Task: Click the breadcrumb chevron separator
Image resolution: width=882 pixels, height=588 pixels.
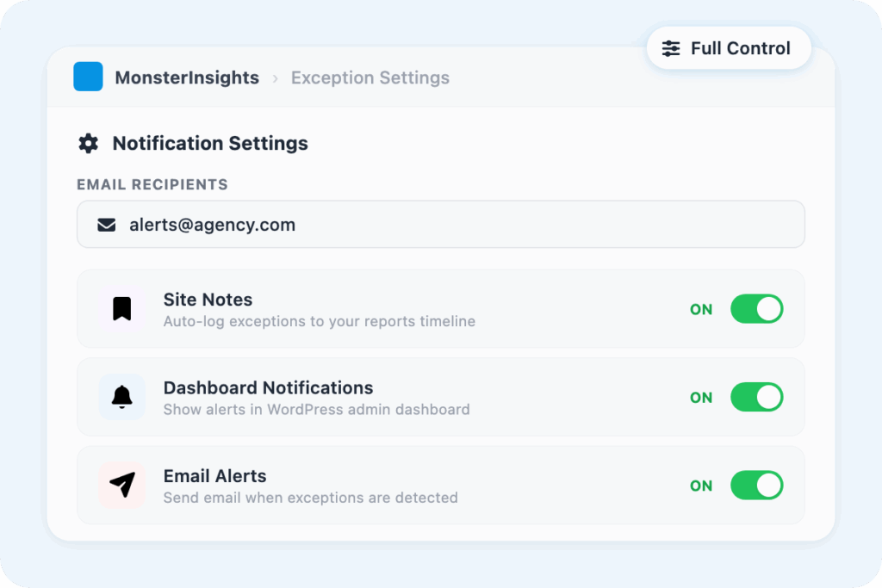Action: point(275,78)
